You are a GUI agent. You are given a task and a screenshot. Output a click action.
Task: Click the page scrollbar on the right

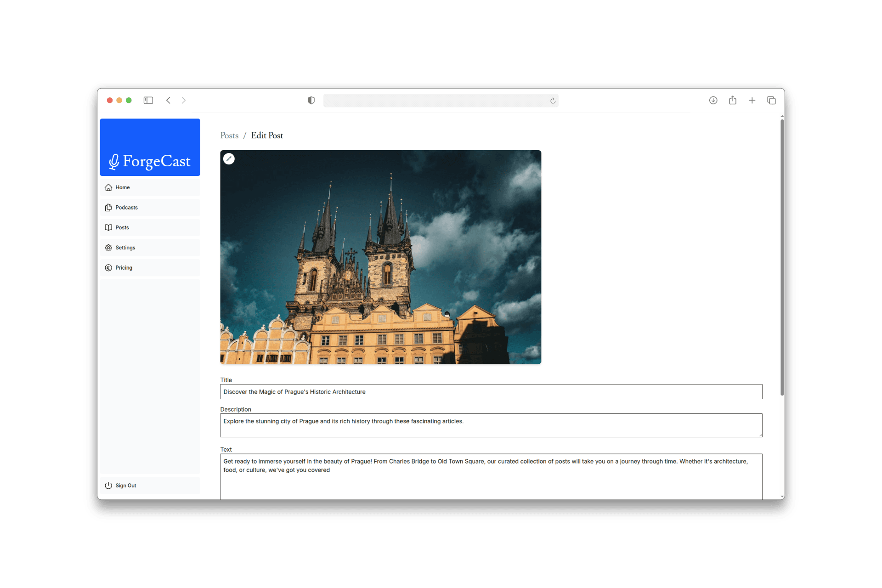click(x=781, y=257)
